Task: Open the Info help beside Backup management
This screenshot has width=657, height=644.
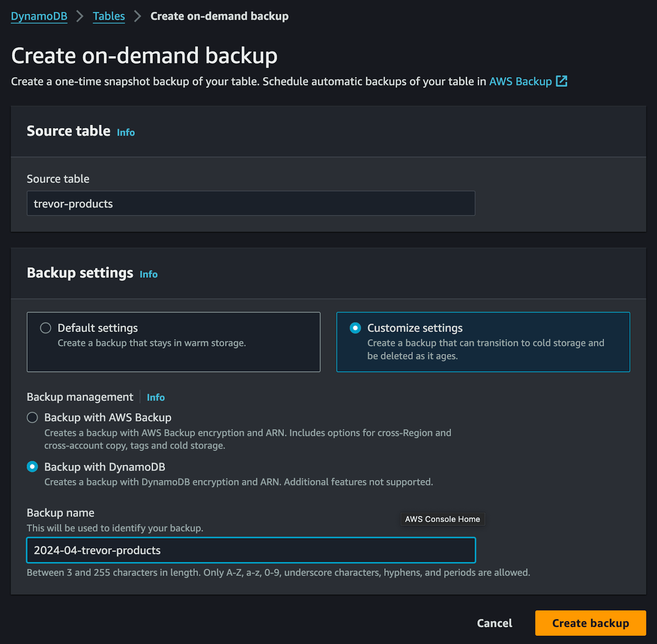Action: [x=156, y=397]
